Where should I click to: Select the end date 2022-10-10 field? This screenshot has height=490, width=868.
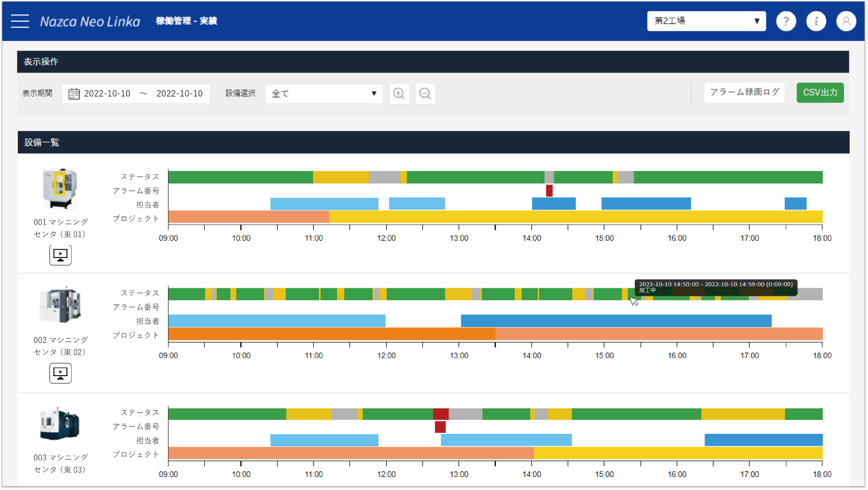(179, 94)
